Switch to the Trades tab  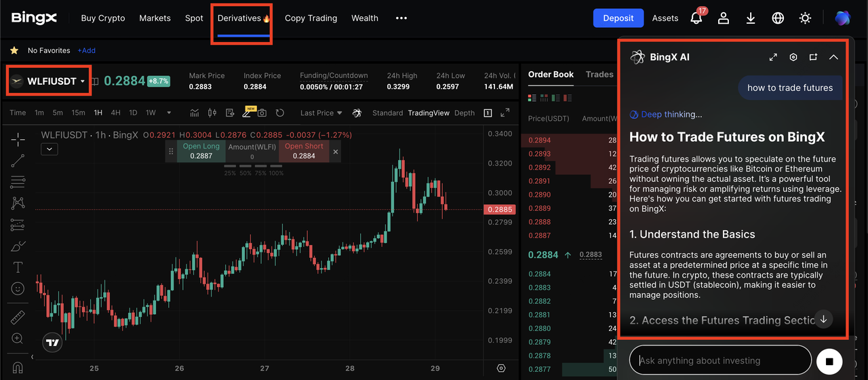(x=599, y=75)
